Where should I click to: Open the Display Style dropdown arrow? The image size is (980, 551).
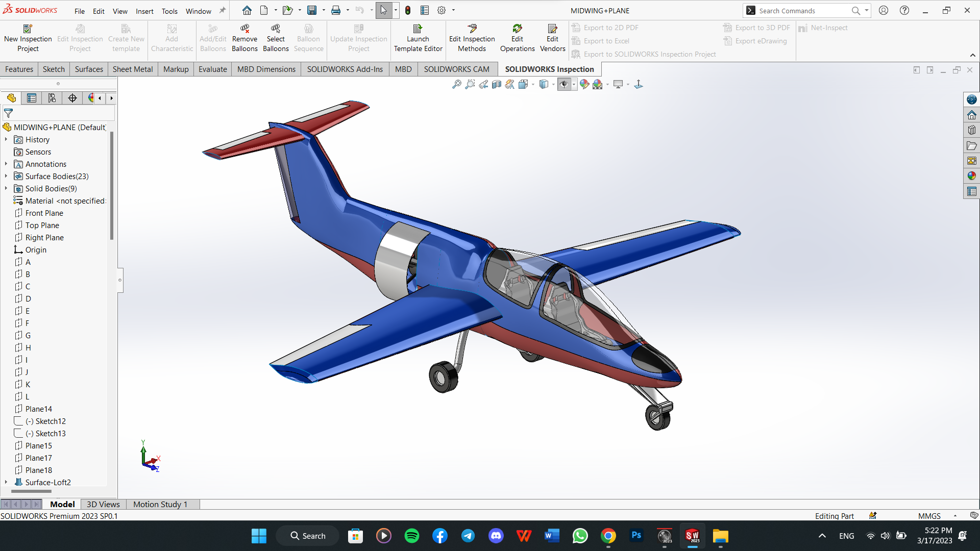(553, 85)
